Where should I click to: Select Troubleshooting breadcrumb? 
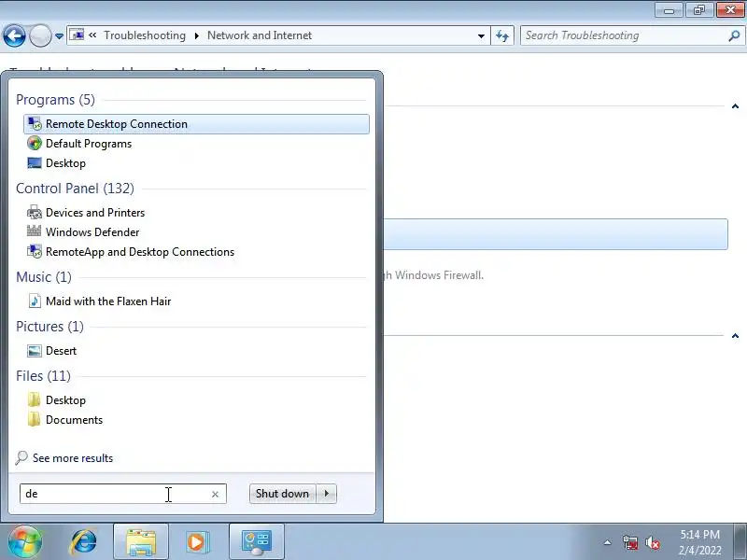click(x=145, y=35)
